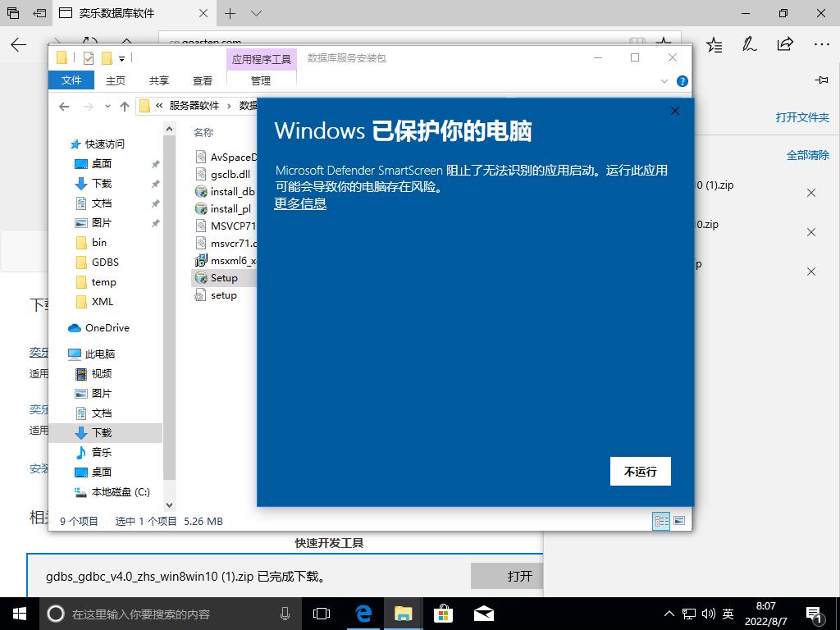Switch to large icons view layout
The image size is (840, 630).
679,521
